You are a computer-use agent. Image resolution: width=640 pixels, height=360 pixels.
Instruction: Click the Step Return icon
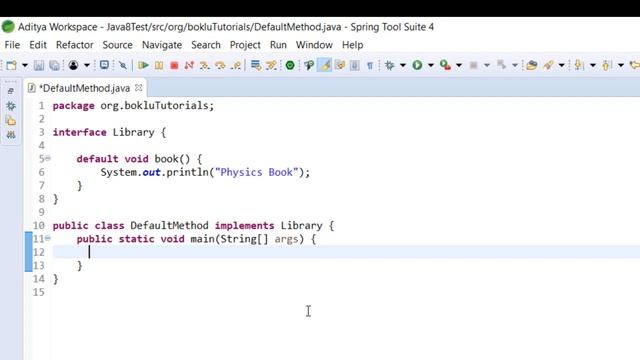point(236,65)
